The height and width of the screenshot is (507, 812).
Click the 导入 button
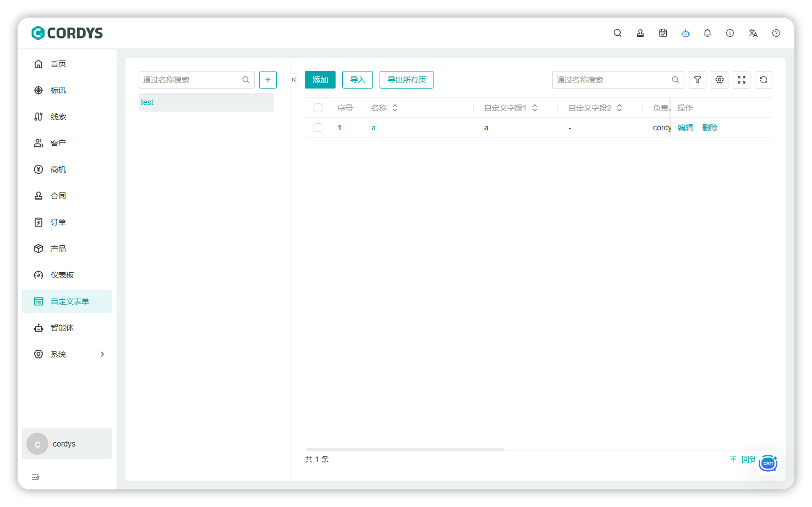(x=358, y=80)
